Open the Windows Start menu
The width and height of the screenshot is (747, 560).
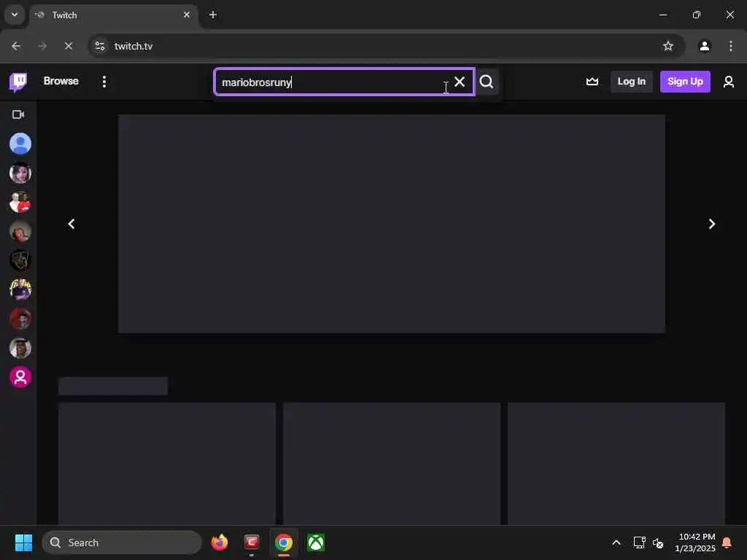pos(23,542)
